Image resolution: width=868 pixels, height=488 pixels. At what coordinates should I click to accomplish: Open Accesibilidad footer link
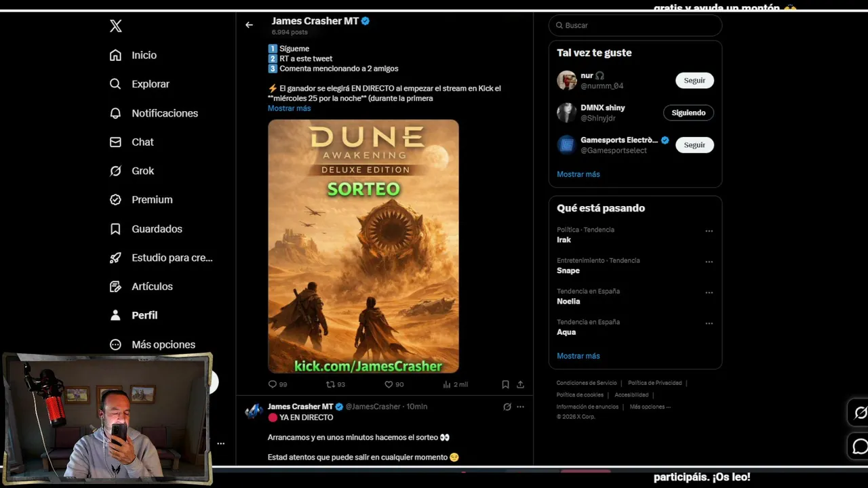pyautogui.click(x=631, y=395)
